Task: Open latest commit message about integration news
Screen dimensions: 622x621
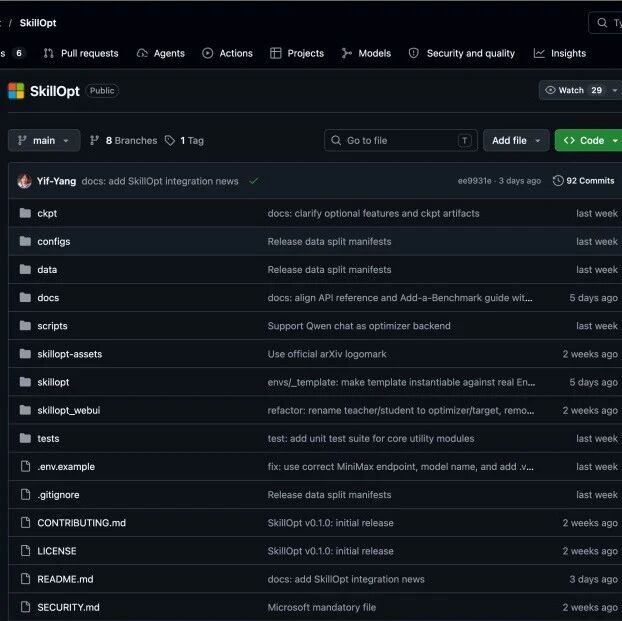Action: 160,181
